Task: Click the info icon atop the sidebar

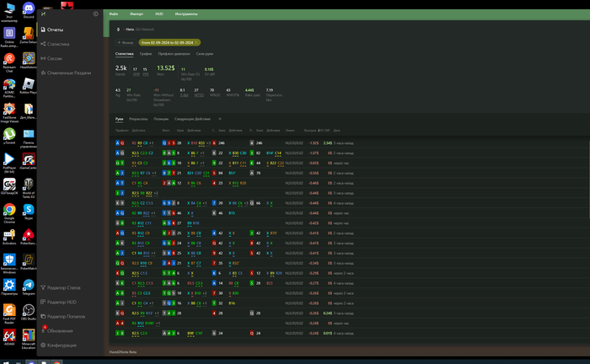Action: point(95,14)
